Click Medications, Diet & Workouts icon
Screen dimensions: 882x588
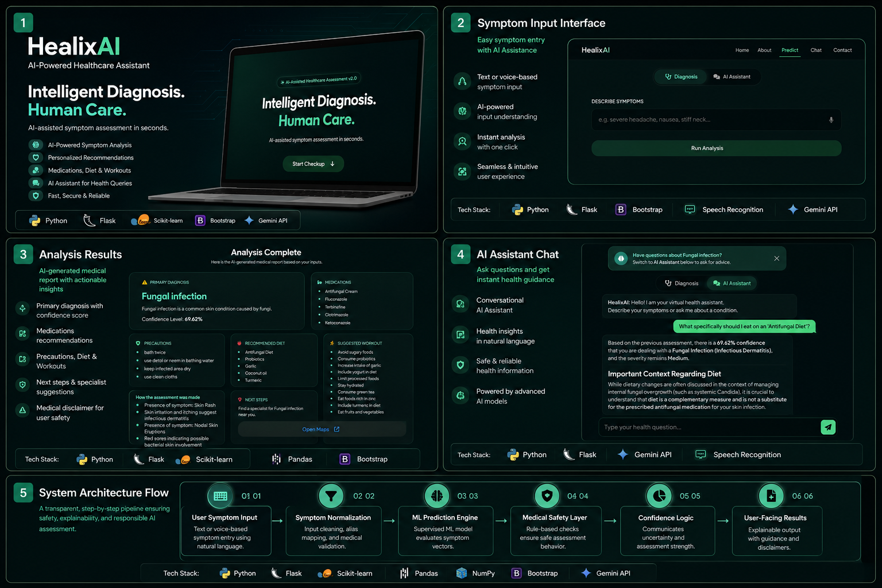point(36,170)
